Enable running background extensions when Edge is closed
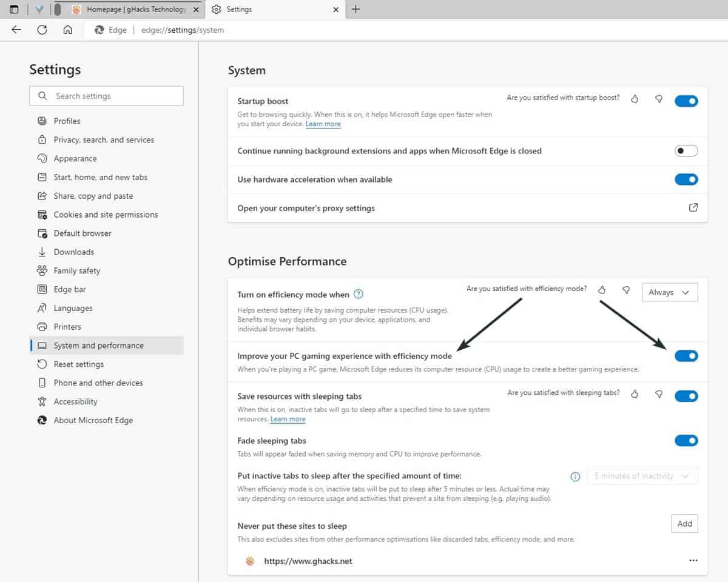 click(686, 150)
